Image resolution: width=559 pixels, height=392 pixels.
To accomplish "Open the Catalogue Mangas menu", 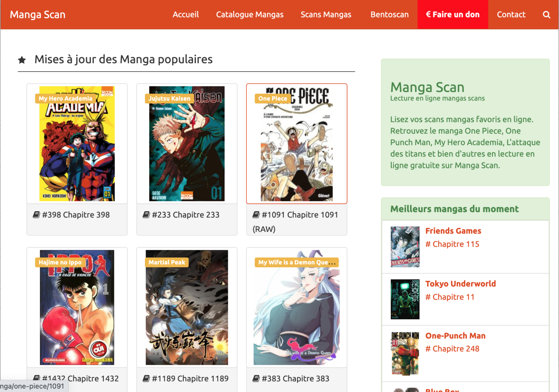I will coord(250,15).
